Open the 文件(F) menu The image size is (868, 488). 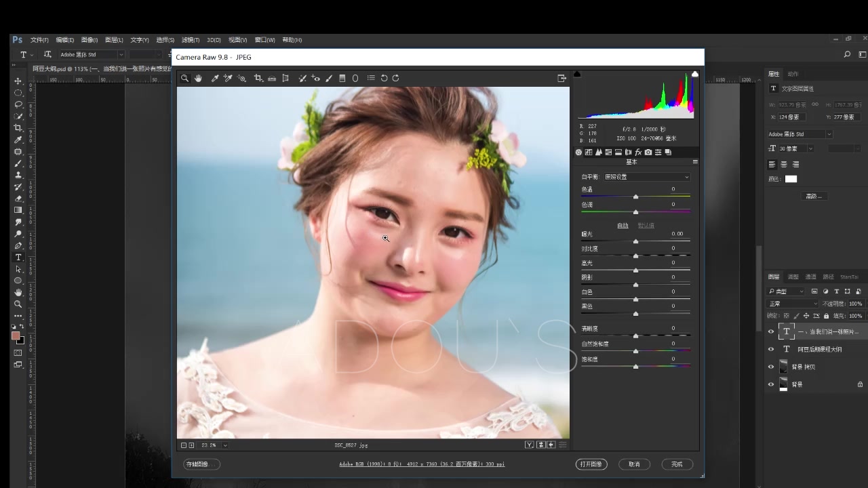pos(39,40)
